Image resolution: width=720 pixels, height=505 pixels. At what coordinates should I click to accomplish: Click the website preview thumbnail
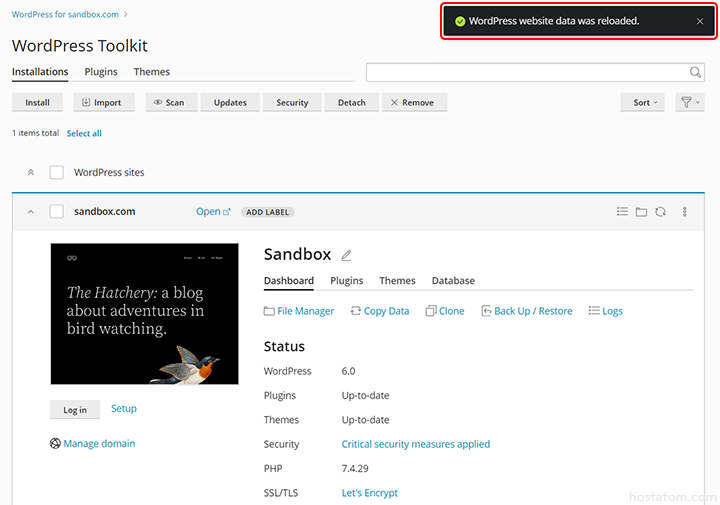145,314
